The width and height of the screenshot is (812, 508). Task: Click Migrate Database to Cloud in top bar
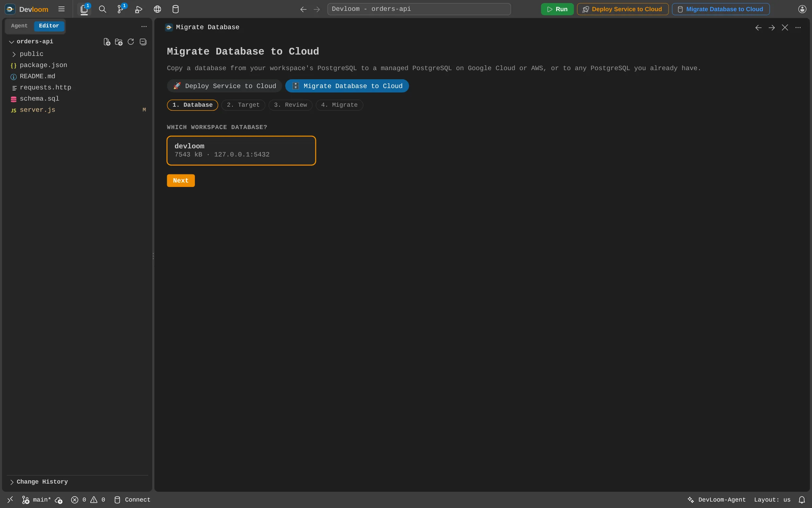[x=721, y=9]
